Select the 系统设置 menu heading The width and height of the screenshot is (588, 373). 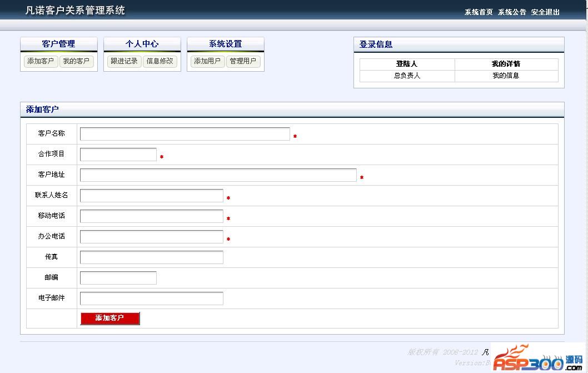226,44
